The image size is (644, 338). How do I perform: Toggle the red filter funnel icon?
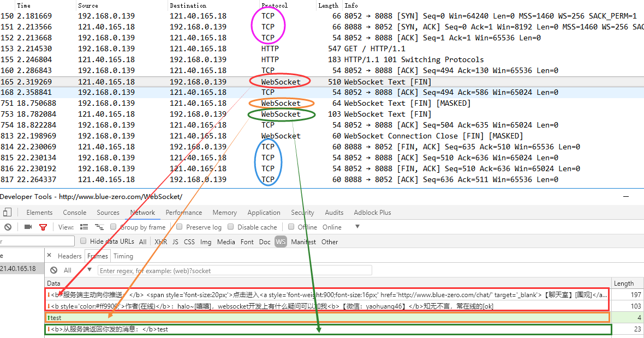click(43, 227)
